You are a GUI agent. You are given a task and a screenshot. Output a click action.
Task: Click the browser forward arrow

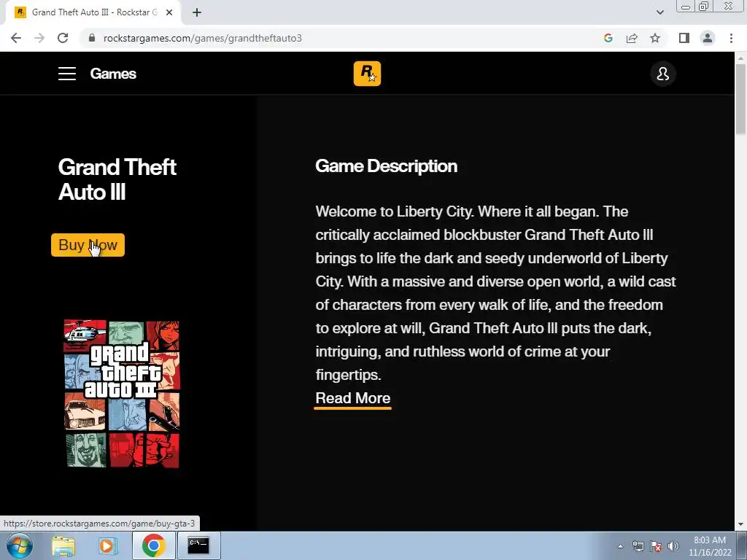tap(39, 38)
